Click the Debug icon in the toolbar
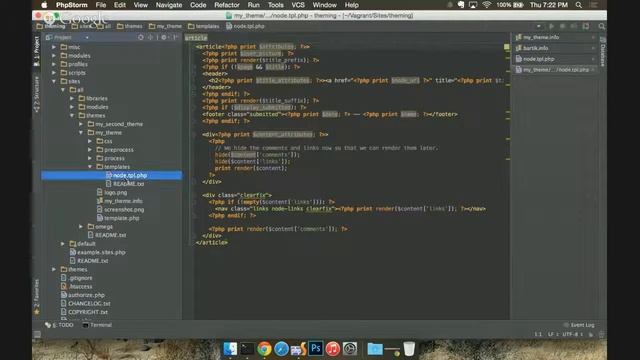 [x=562, y=26]
